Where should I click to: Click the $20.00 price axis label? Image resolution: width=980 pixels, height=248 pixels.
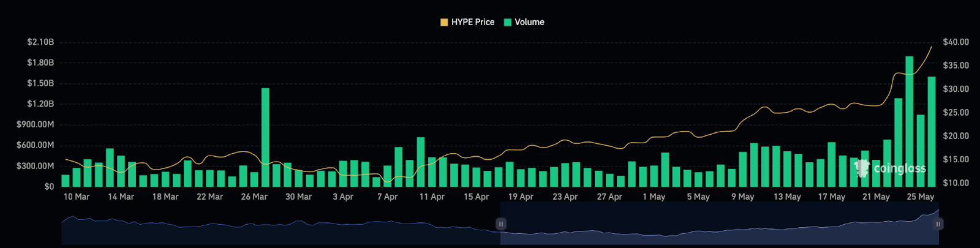pos(956,136)
